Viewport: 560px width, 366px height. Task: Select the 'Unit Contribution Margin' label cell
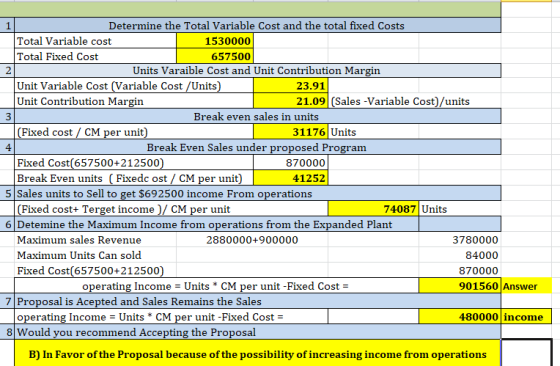click(134, 101)
